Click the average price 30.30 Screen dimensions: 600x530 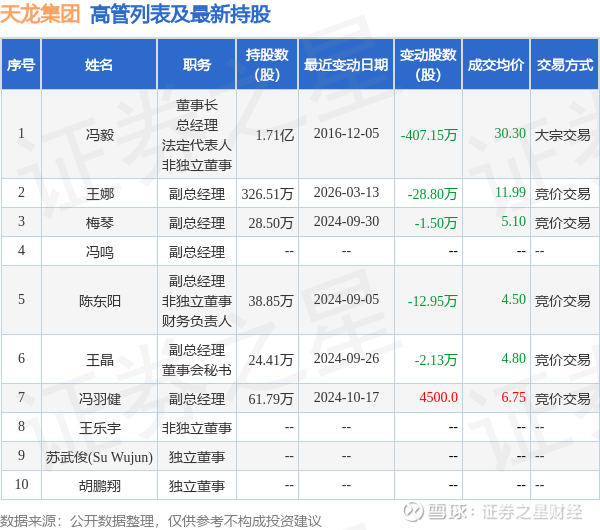pos(510,133)
